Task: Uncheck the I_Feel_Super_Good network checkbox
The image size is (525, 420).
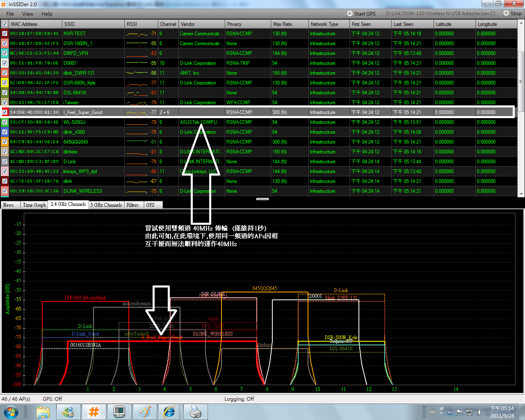Action: [x=5, y=112]
